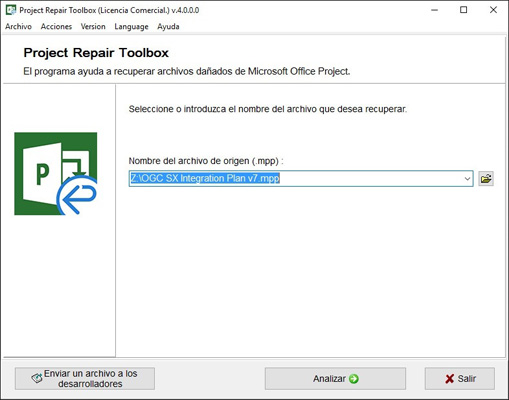The image size is (509, 400).
Task: Click the 'Seleccione o introduzca el nombre' instruction text
Action: 268,109
